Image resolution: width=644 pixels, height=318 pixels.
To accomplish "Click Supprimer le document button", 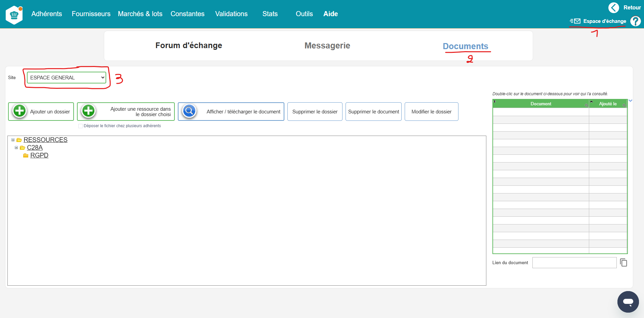I will (373, 112).
